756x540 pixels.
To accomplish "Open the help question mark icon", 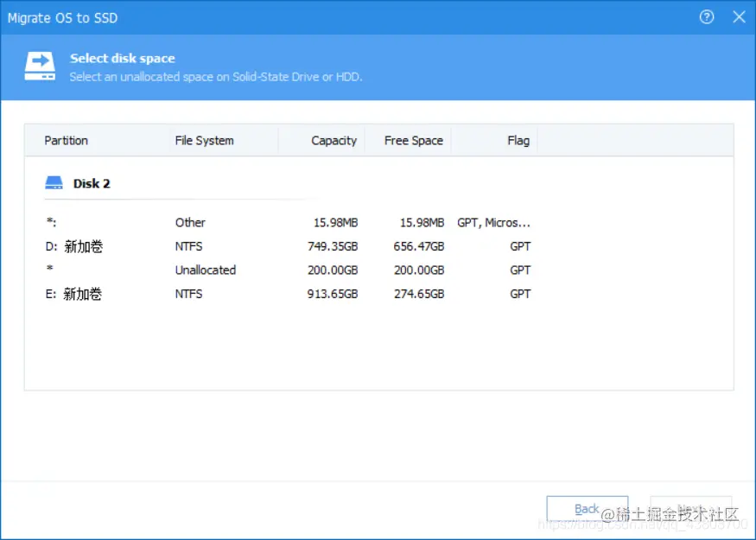I will (707, 17).
